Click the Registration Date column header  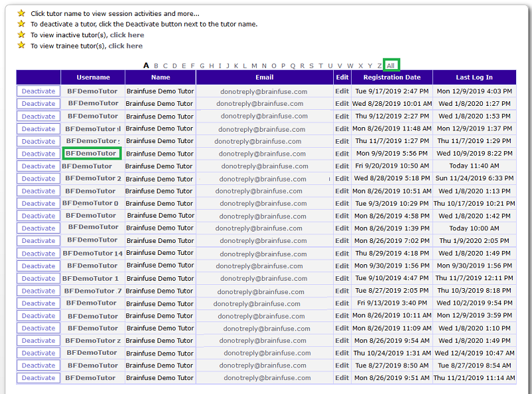392,78
